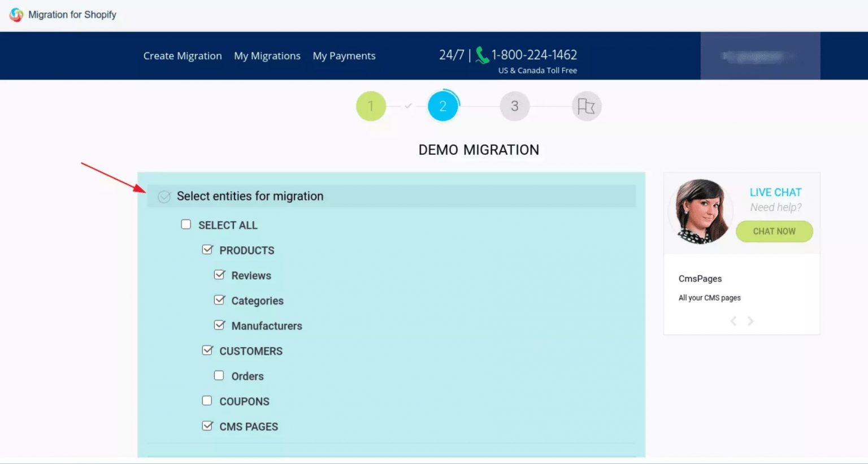This screenshot has width=868, height=464.
Task: Disable the Manufacturers checkbox
Action: coord(220,324)
